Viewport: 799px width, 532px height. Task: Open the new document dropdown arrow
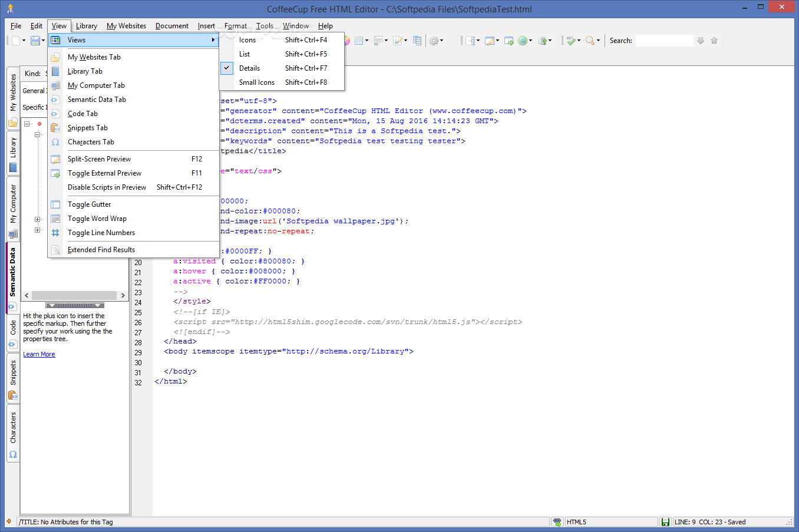click(24, 41)
